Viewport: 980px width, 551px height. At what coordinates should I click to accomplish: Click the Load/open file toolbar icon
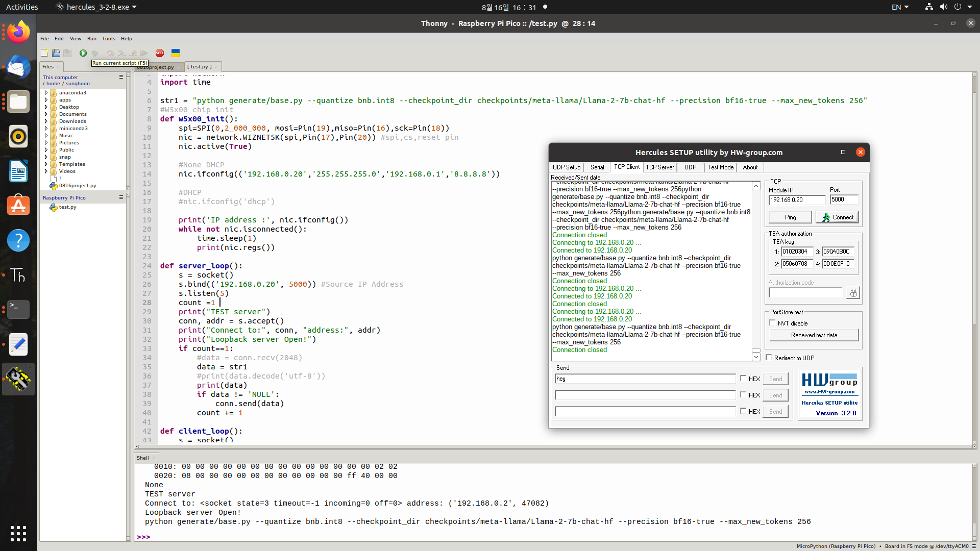click(x=56, y=53)
